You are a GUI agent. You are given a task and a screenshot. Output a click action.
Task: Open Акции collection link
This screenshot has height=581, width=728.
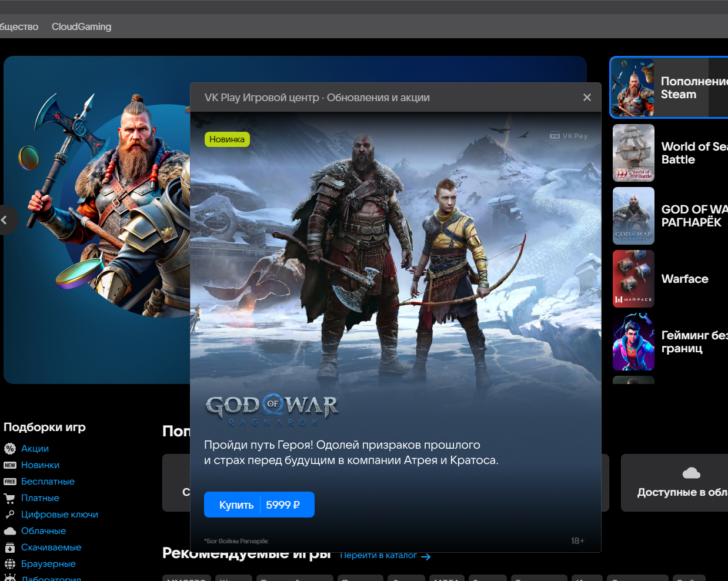[35, 448]
